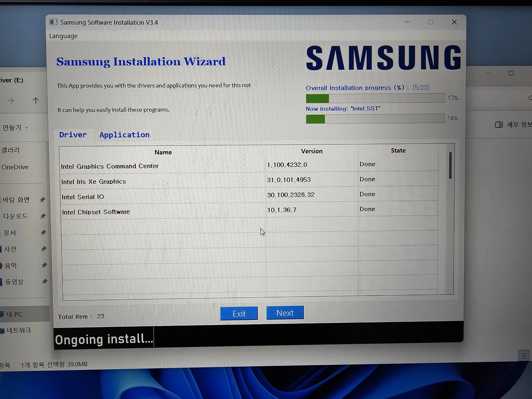Click the Samsung installer title bar icon
The width and height of the screenshot is (532, 399).
coord(53,22)
